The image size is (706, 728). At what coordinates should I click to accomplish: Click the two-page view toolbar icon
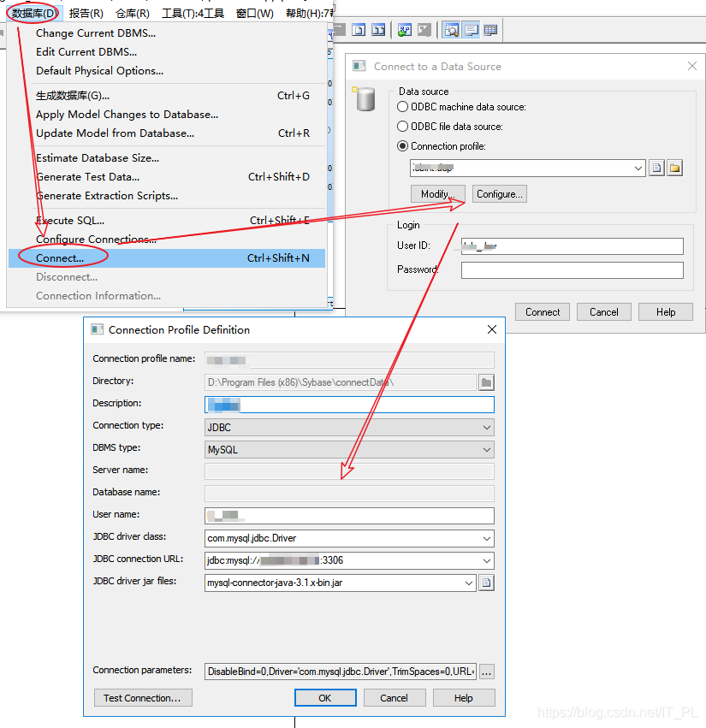click(x=378, y=30)
